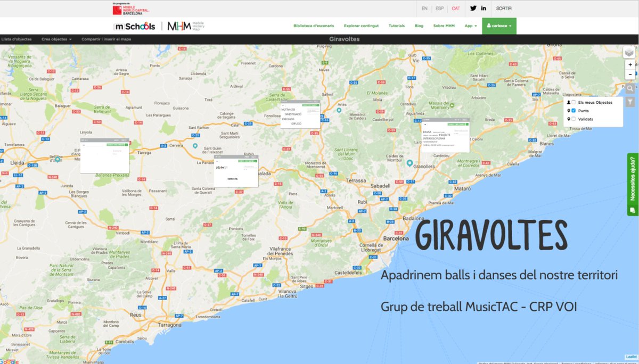639x364 pixels.
Task: Open the map search magnifier tool
Action: (x=630, y=89)
